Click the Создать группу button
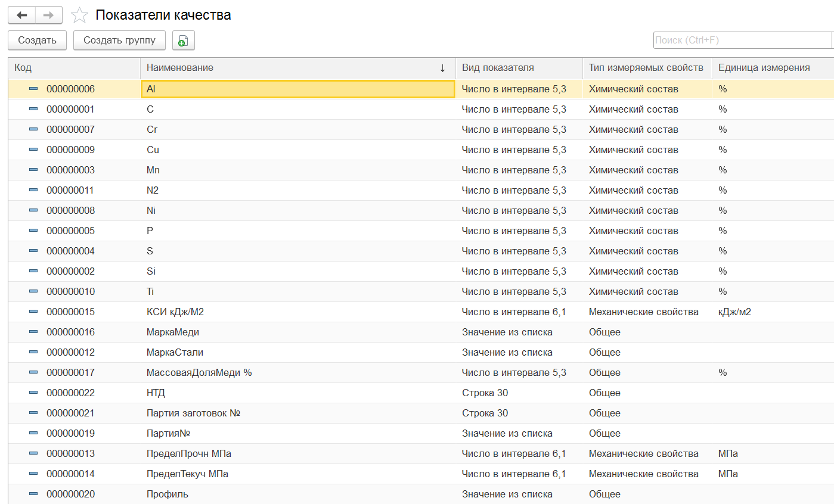The height and width of the screenshot is (504, 834). tap(119, 41)
